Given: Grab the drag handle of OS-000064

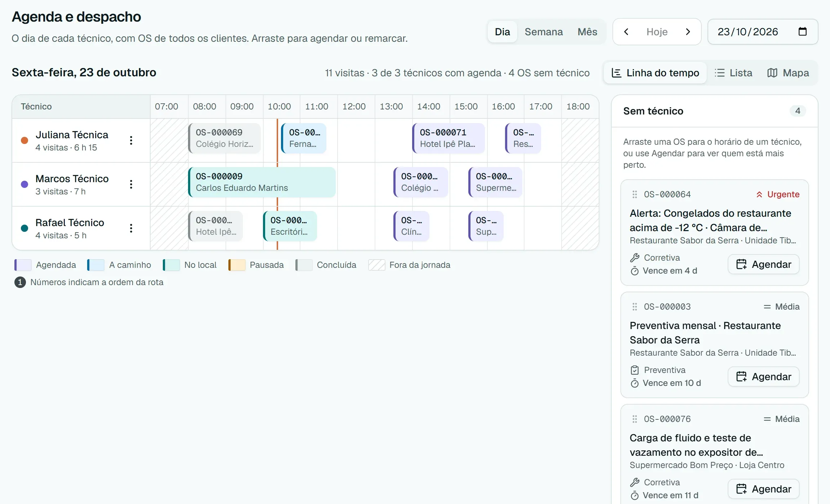Looking at the screenshot, I should tap(635, 194).
